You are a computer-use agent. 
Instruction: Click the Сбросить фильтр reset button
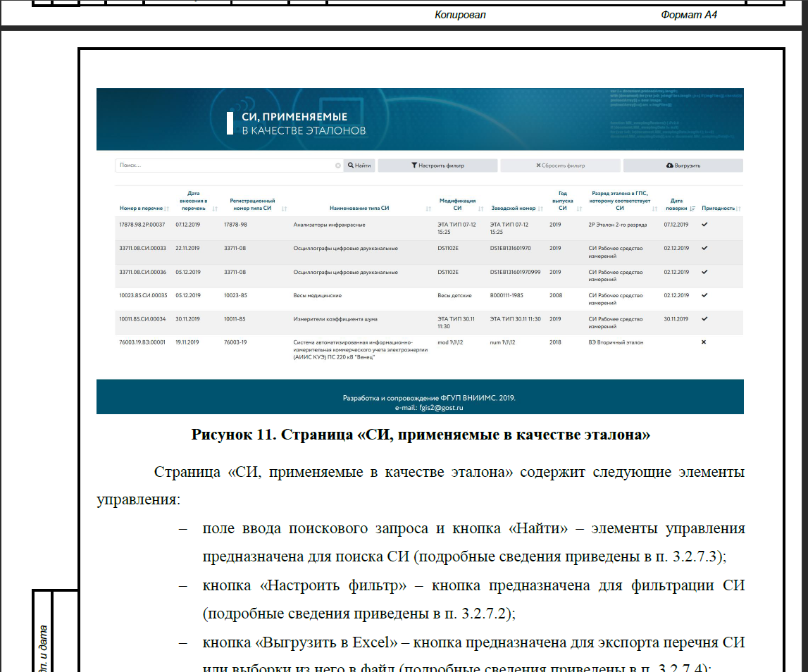pos(560,166)
